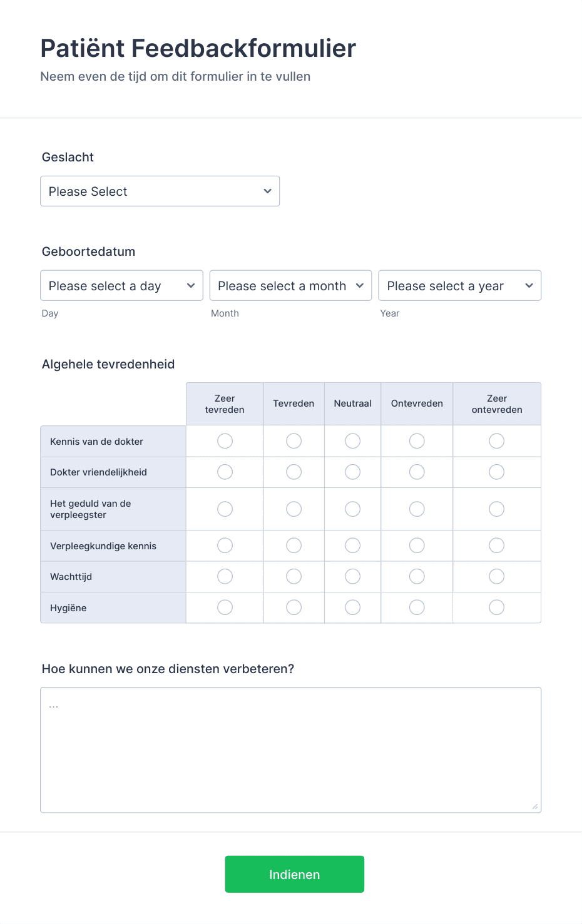Click the resize handle of the comment box
582x924 pixels.
tap(536, 806)
